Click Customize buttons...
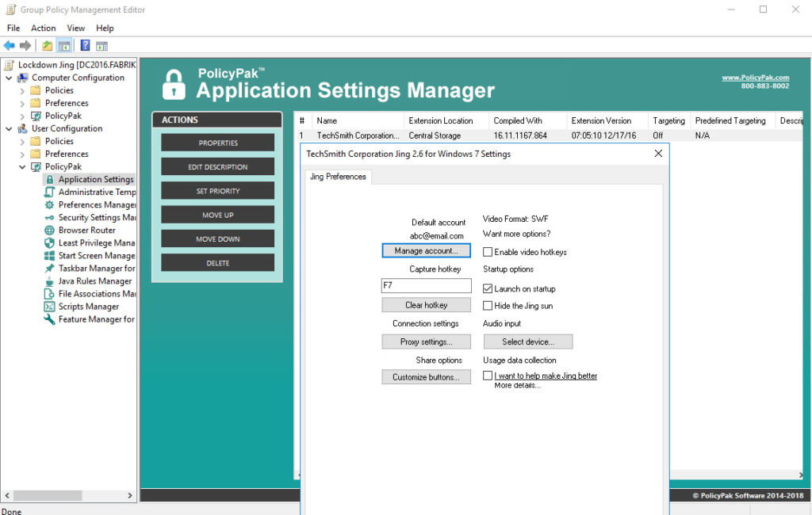Viewport: 812px width, 515px height. click(x=426, y=377)
